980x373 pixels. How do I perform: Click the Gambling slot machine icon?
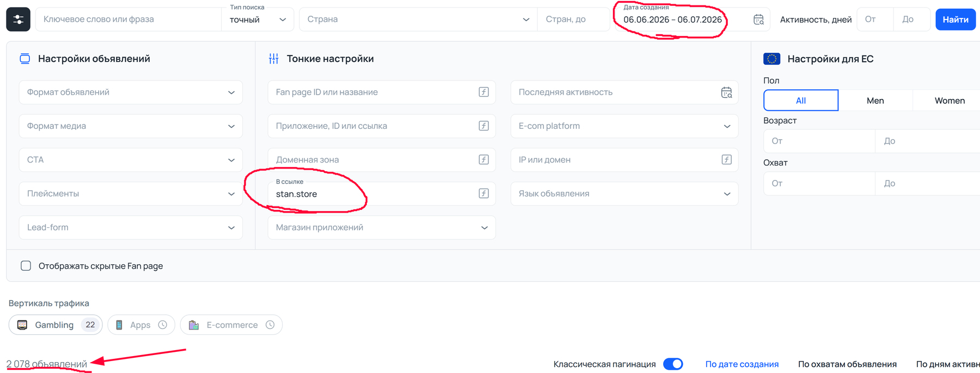pyautogui.click(x=22, y=325)
